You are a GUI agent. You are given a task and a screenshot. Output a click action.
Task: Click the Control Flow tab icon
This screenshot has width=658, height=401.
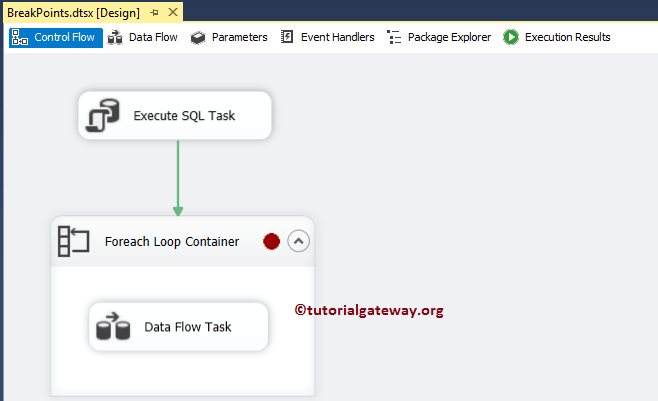[20, 37]
